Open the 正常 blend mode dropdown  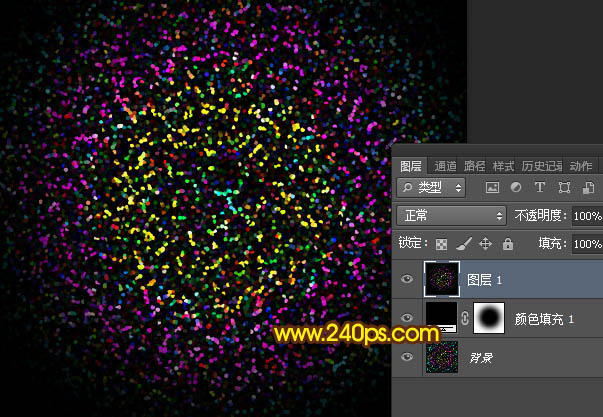pyautogui.click(x=451, y=215)
